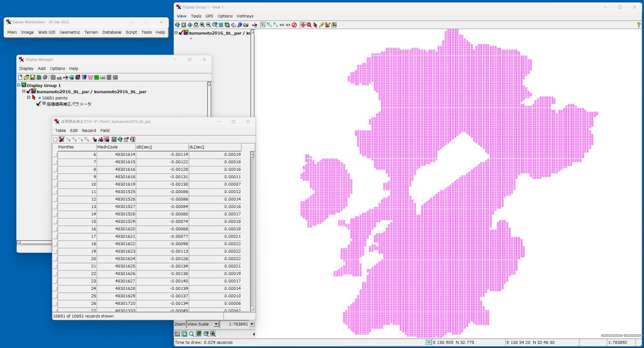Click the red no-entry cancel icon

coord(294,25)
